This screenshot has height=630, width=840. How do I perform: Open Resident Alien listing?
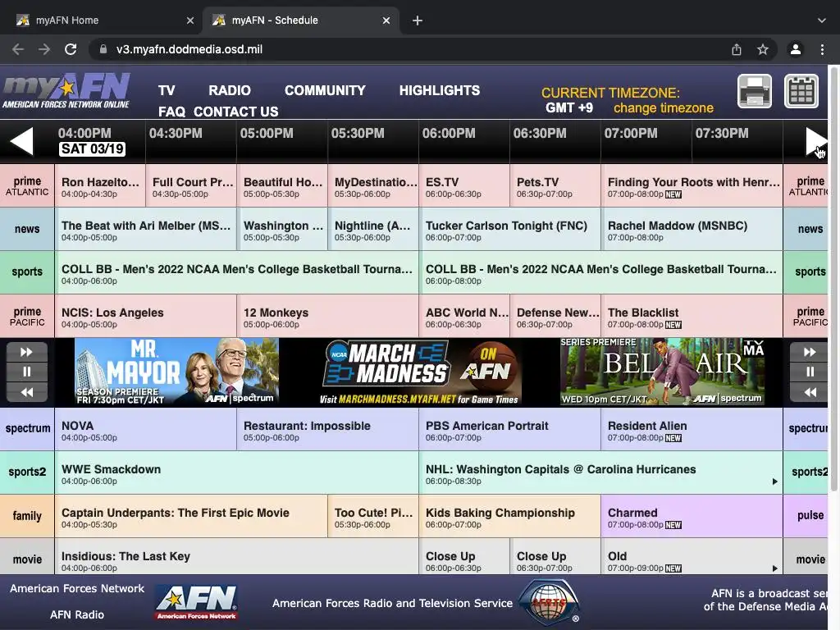pos(692,429)
